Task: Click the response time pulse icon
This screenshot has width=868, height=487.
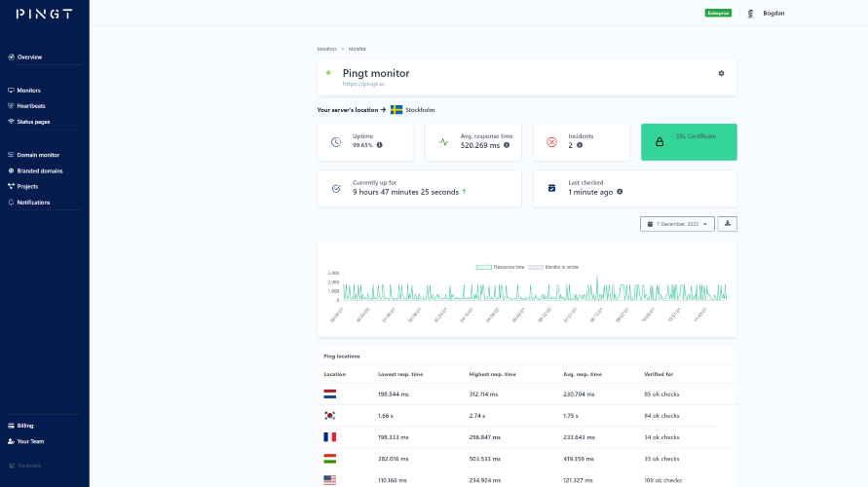Action: 444,142
